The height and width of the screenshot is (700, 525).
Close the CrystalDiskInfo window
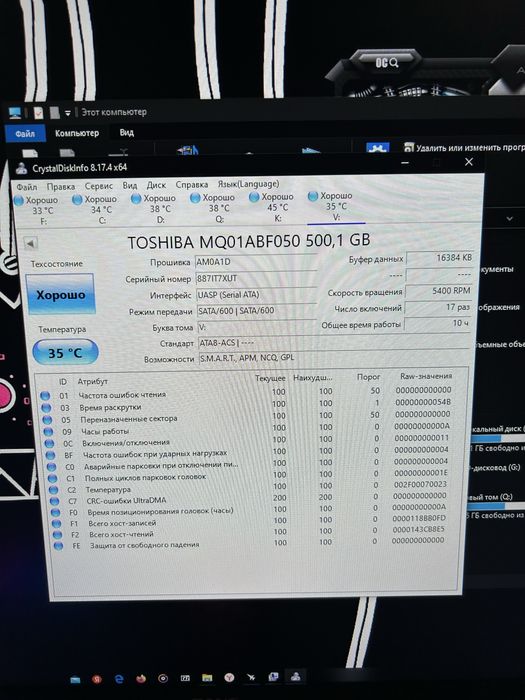[469, 162]
